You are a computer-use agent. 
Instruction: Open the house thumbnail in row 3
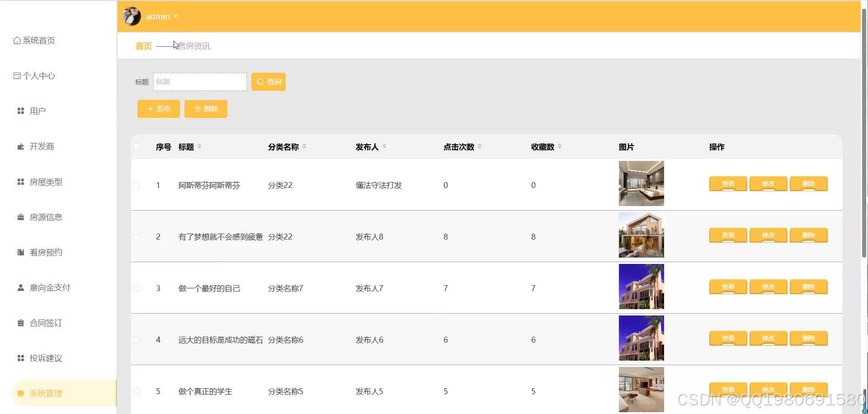tap(642, 287)
